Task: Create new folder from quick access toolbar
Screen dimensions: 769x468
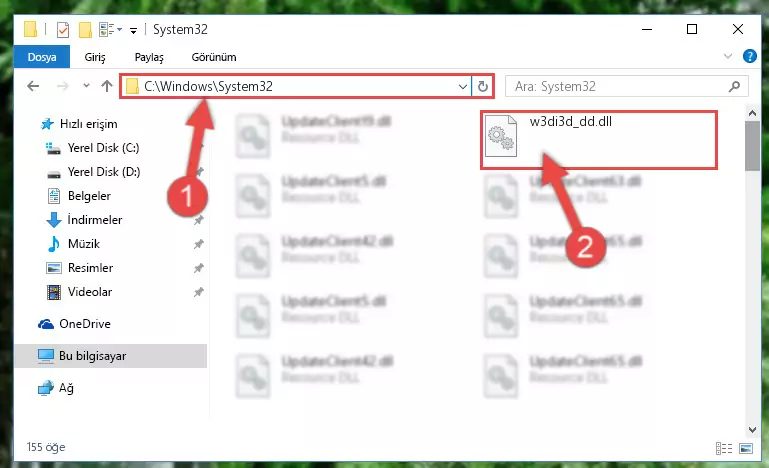Action: pyautogui.click(x=85, y=30)
